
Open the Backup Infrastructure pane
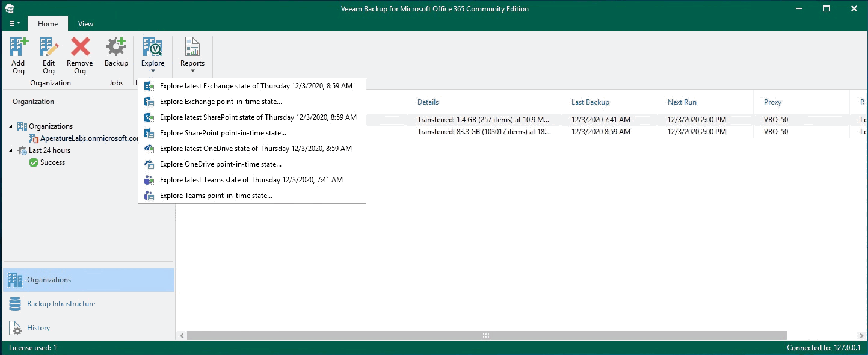88,304
